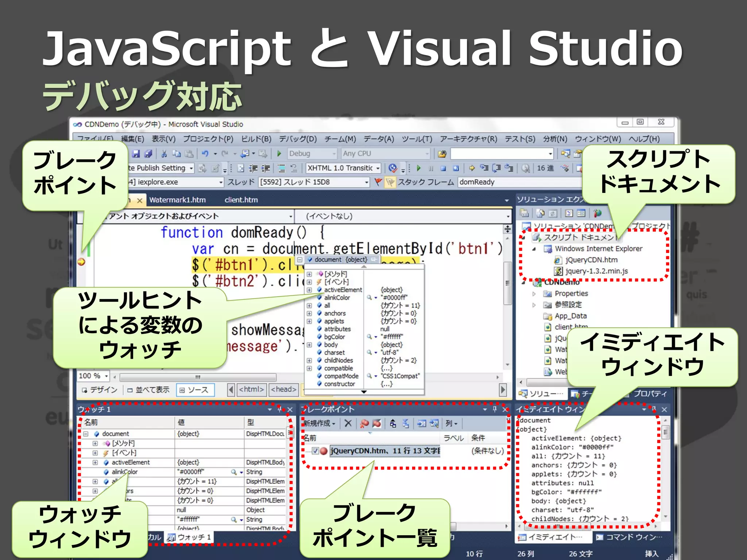747x560 pixels.
Task: Collapse the document node in Watch 1
Action: click(x=86, y=434)
